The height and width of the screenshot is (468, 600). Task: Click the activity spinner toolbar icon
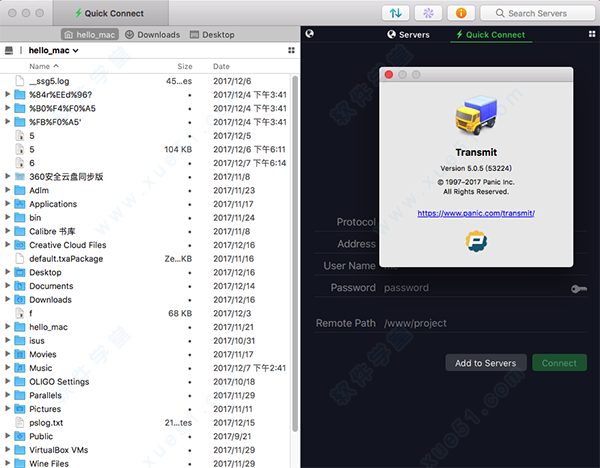click(x=428, y=13)
